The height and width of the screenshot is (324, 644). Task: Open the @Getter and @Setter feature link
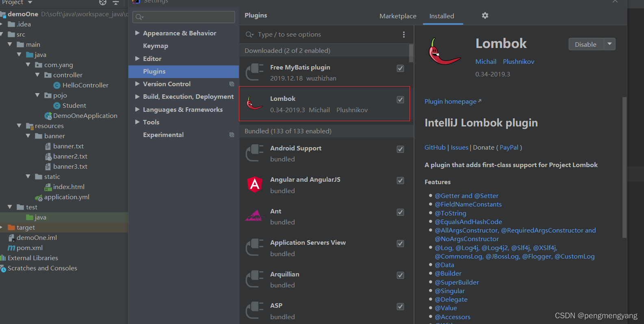pos(466,196)
